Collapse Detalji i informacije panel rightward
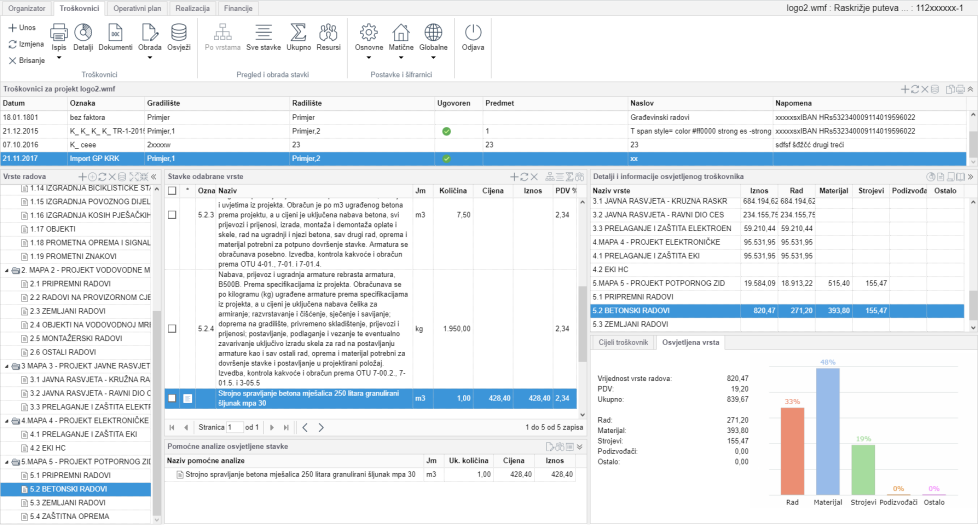This screenshot has height=525, width=978. click(x=971, y=177)
